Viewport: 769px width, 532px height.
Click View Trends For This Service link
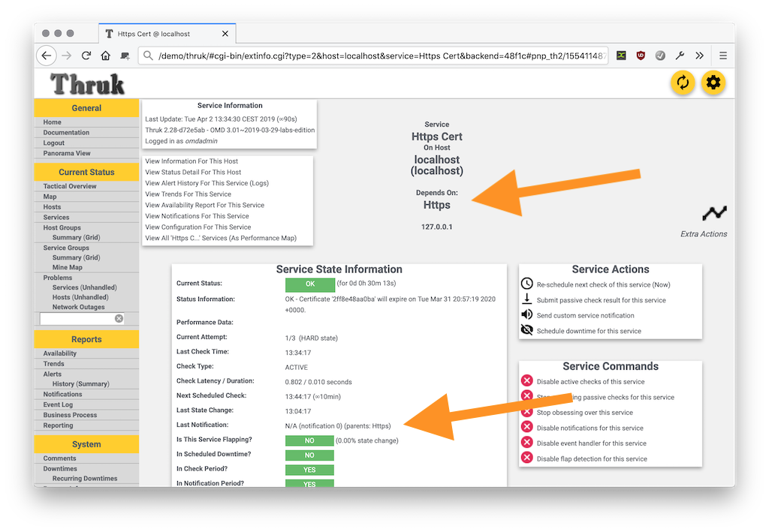pyautogui.click(x=188, y=194)
